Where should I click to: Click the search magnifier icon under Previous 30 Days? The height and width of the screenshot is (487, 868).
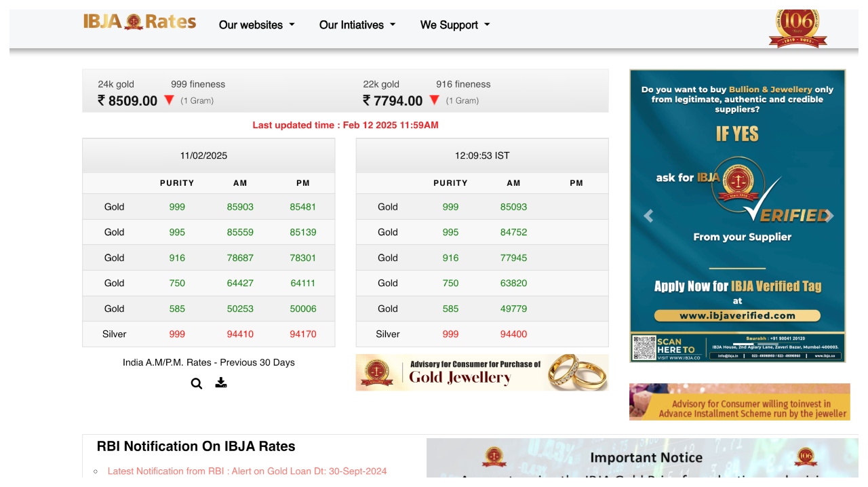coord(197,383)
